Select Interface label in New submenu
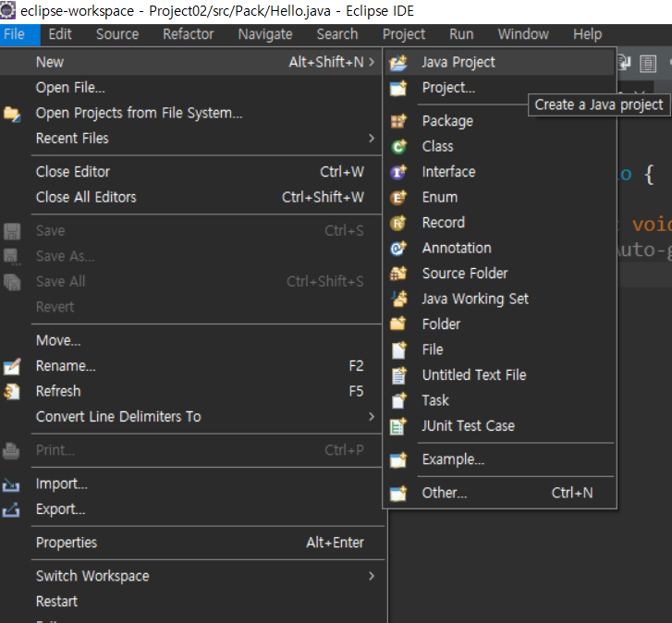 448,172
